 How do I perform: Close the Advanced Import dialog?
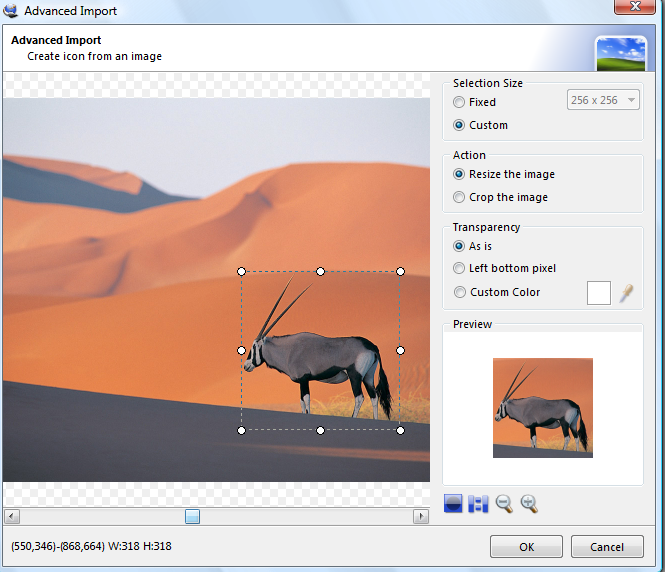click(x=634, y=6)
